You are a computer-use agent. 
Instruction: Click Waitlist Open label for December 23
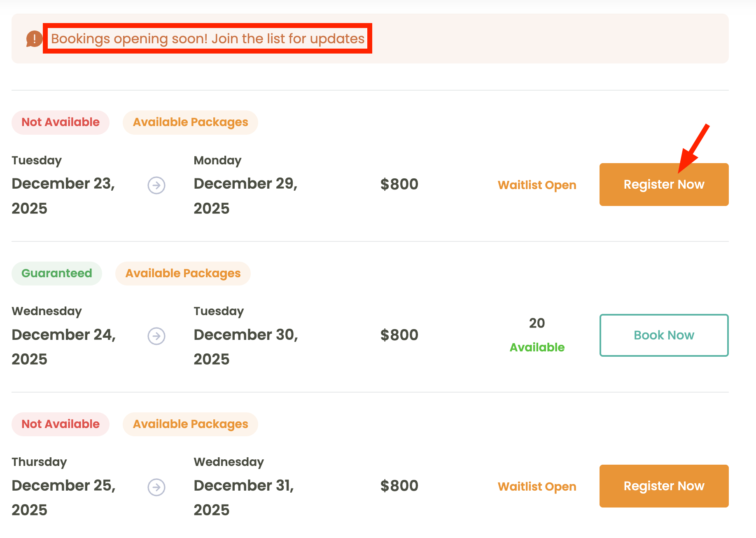(537, 185)
